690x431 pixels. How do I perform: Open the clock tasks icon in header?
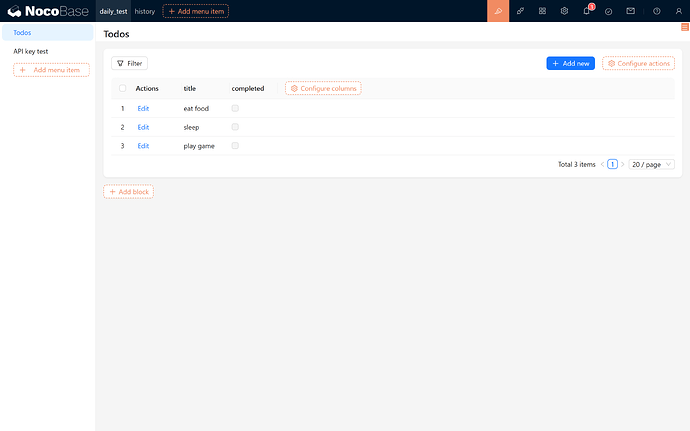click(x=609, y=11)
